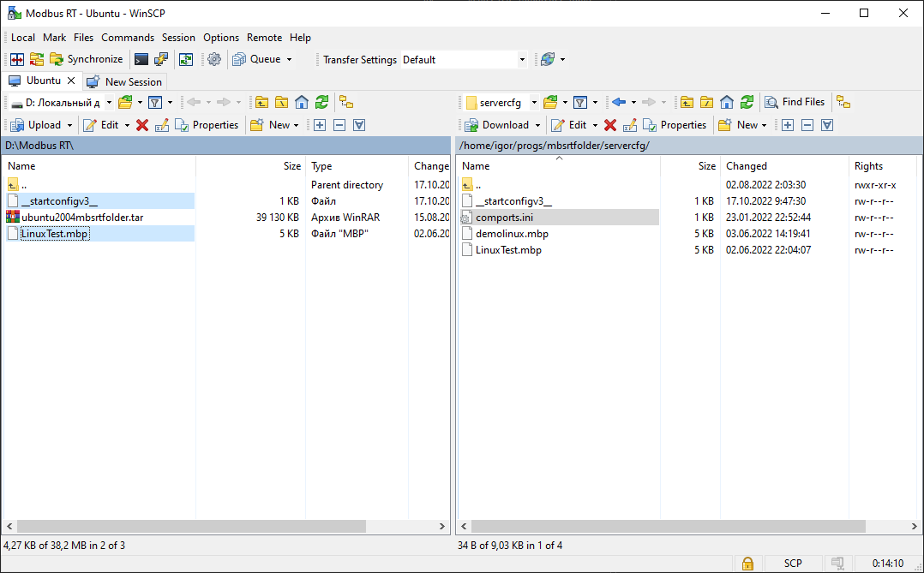Open the Commands menu
The height and width of the screenshot is (573, 924).
pyautogui.click(x=128, y=38)
